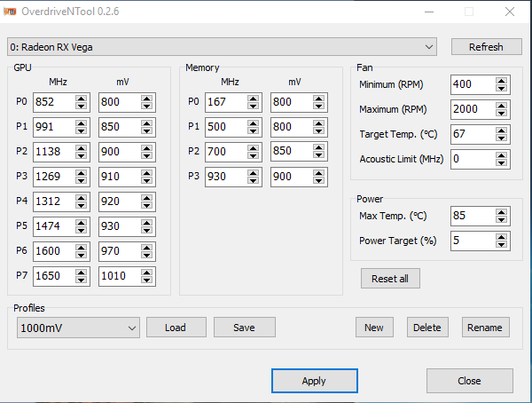Increase Acoustic Limit with up arrow
The height and width of the screenshot is (403, 532).
point(501,155)
